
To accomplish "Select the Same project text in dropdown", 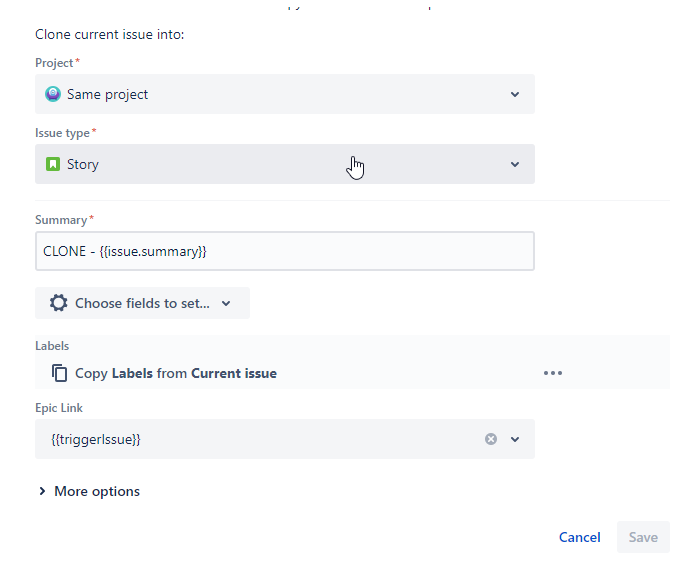I will coord(108,94).
